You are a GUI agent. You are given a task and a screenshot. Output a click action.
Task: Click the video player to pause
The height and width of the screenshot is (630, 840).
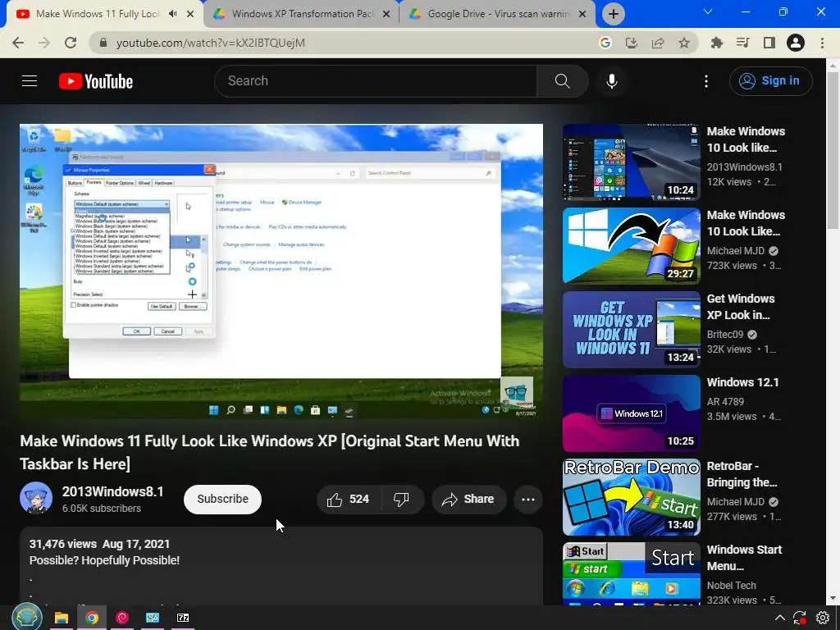click(281, 271)
